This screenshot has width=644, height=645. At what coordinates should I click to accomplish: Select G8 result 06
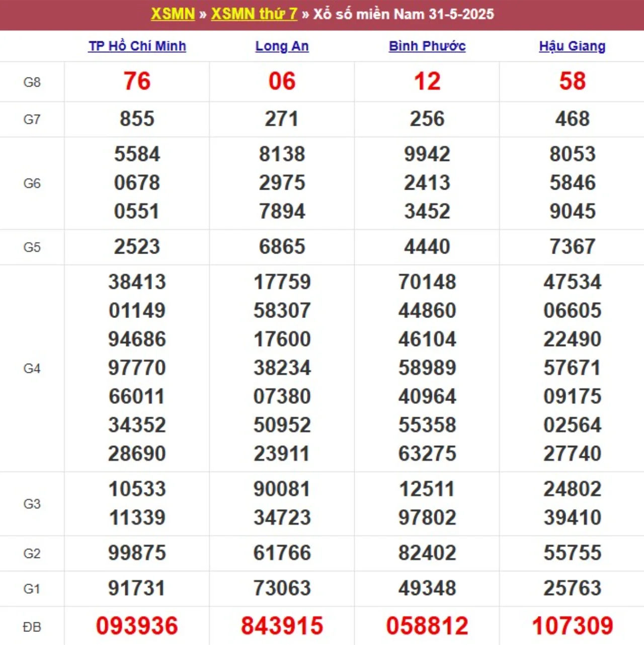coord(282,82)
